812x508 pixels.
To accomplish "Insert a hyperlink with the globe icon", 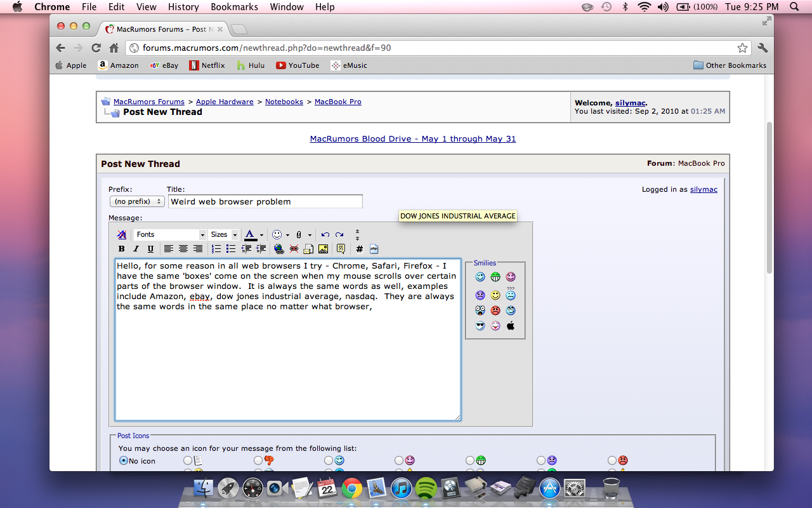I will 279,249.
